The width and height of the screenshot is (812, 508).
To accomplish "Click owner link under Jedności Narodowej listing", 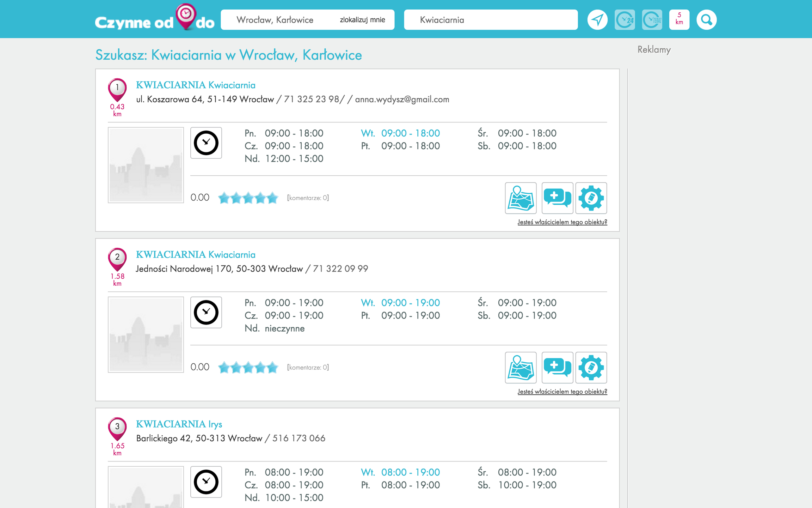I will coord(562,392).
